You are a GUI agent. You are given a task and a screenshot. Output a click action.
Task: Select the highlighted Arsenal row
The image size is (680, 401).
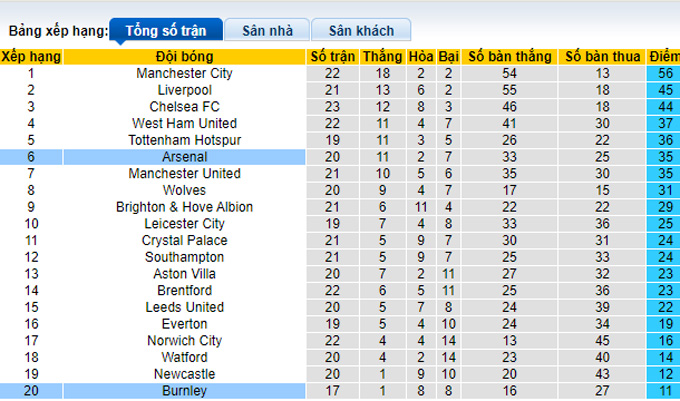[x=184, y=156]
